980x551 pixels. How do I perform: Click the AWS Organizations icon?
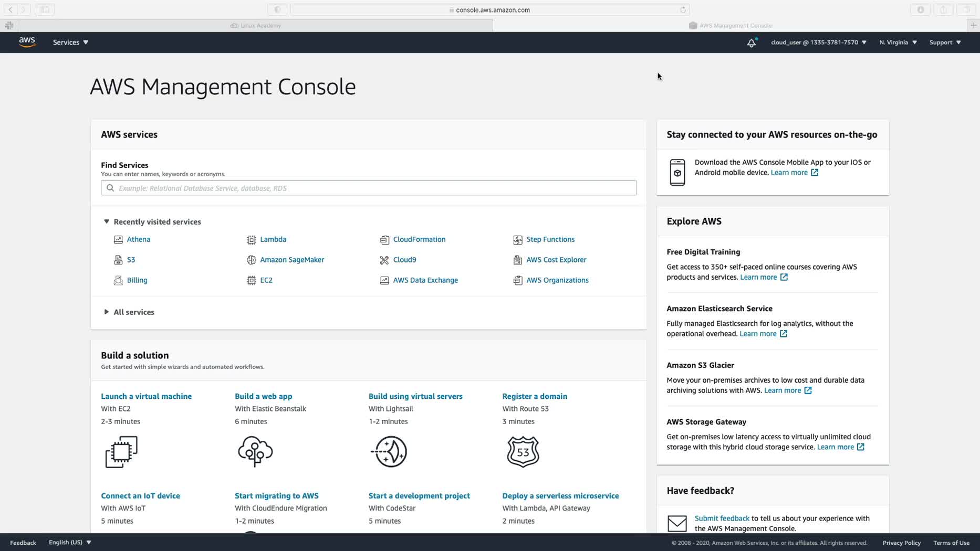pos(518,281)
